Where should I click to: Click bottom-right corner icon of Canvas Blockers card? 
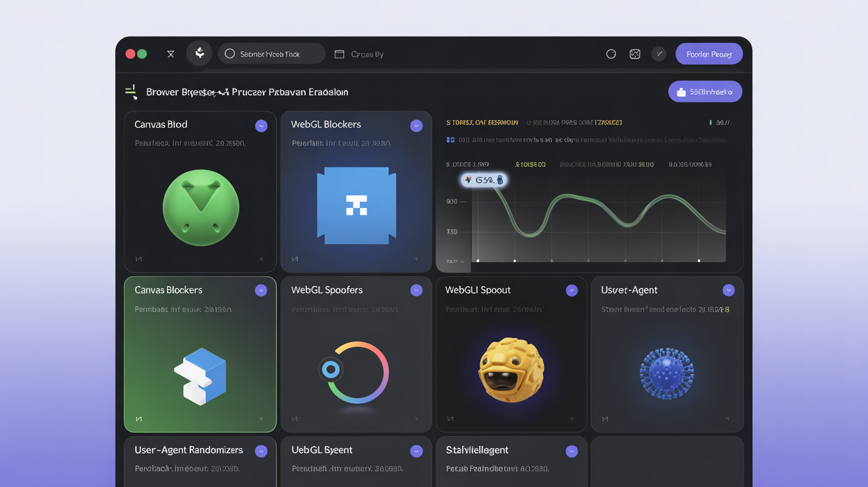pyautogui.click(x=261, y=419)
